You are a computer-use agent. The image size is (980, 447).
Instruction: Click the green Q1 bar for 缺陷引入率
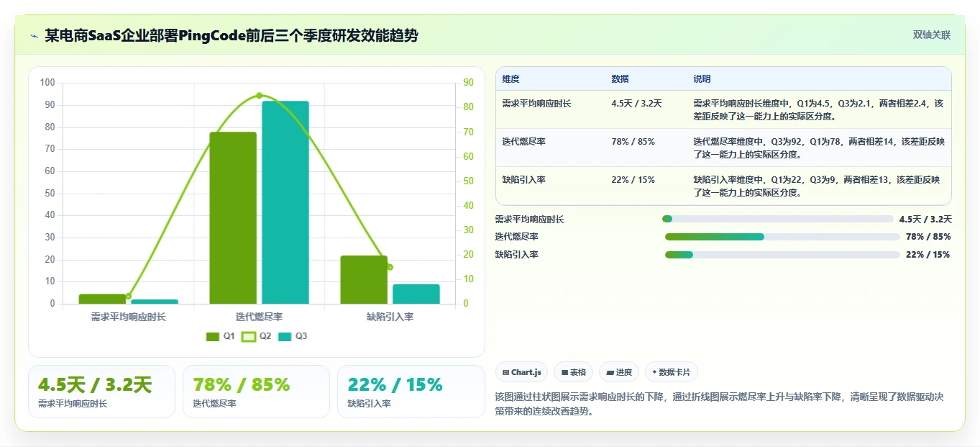[x=364, y=279]
